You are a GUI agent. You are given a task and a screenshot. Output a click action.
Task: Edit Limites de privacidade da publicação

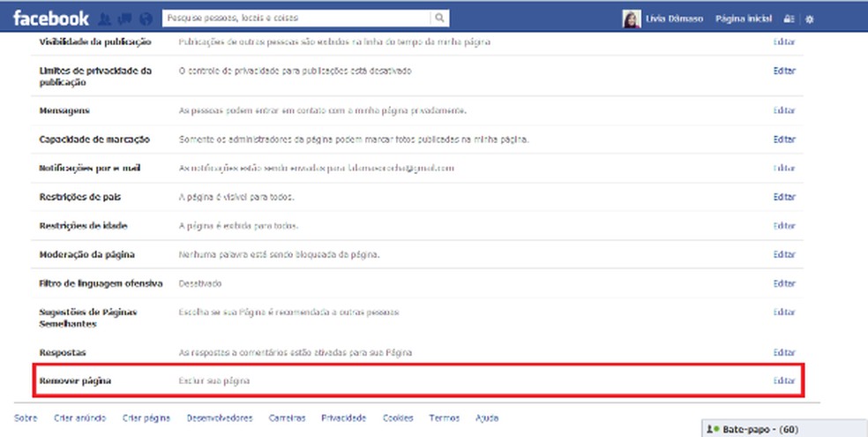point(784,71)
